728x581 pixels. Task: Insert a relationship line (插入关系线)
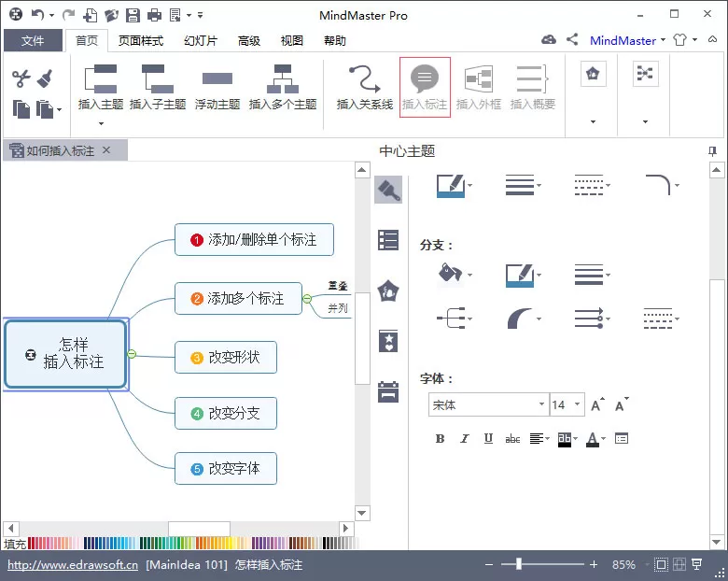pos(364,87)
